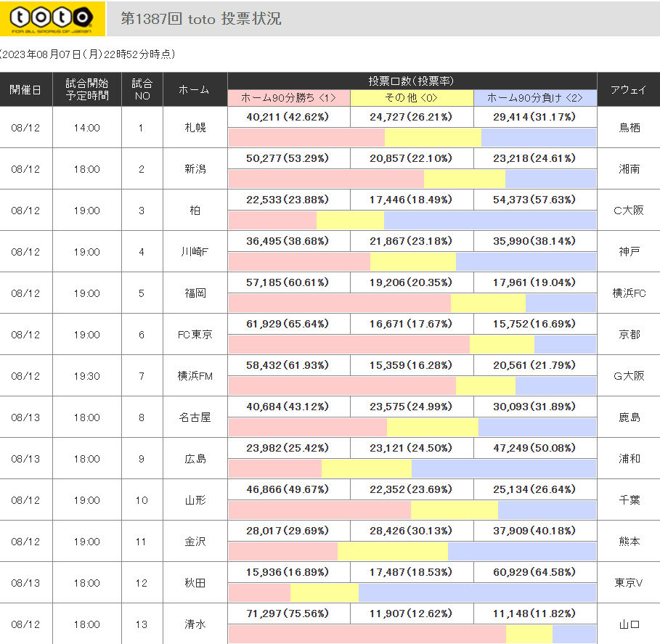Select the 第1387回 toto 投票状況 title
The height and width of the screenshot is (644, 660).
(201, 19)
